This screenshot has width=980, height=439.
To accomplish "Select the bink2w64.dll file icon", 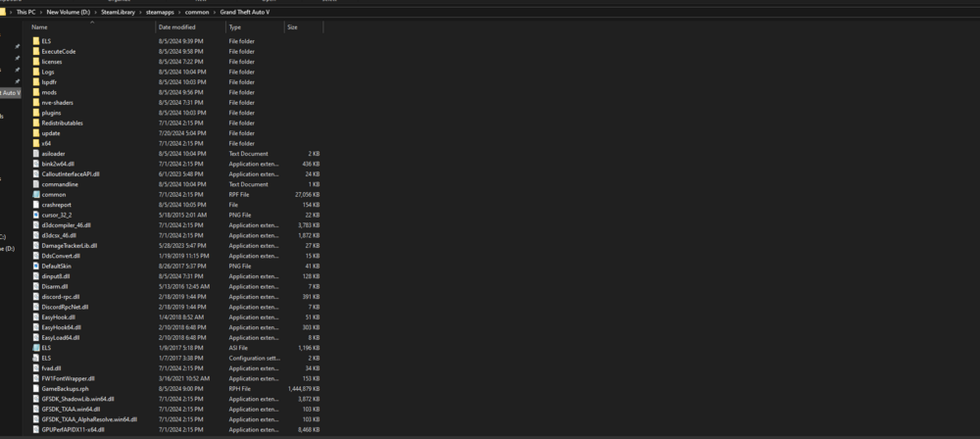I will tap(35, 164).
